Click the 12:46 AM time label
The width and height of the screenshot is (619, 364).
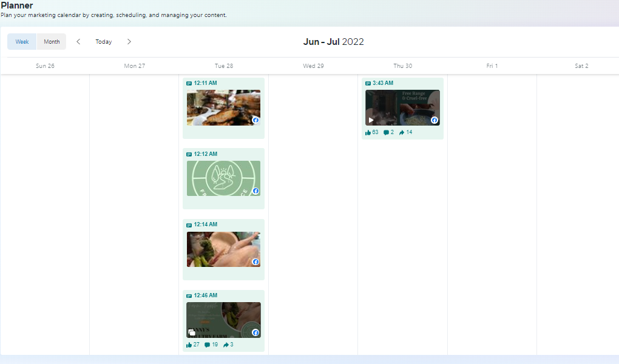tap(205, 295)
